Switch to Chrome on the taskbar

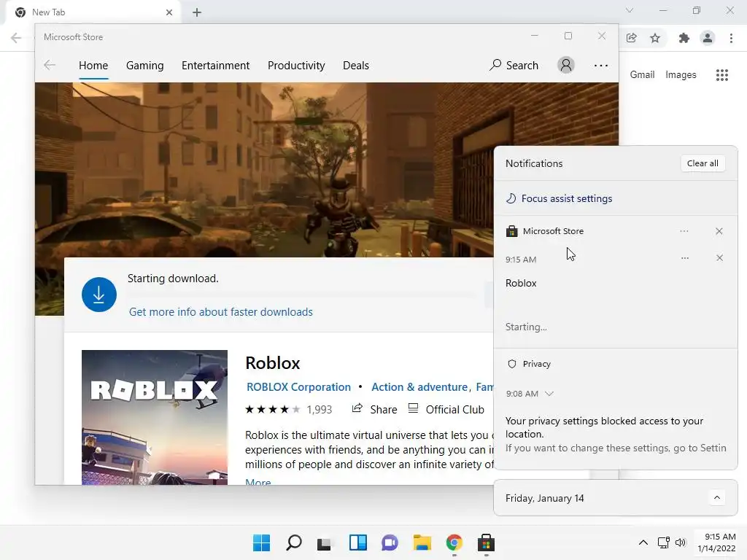pyautogui.click(x=454, y=542)
